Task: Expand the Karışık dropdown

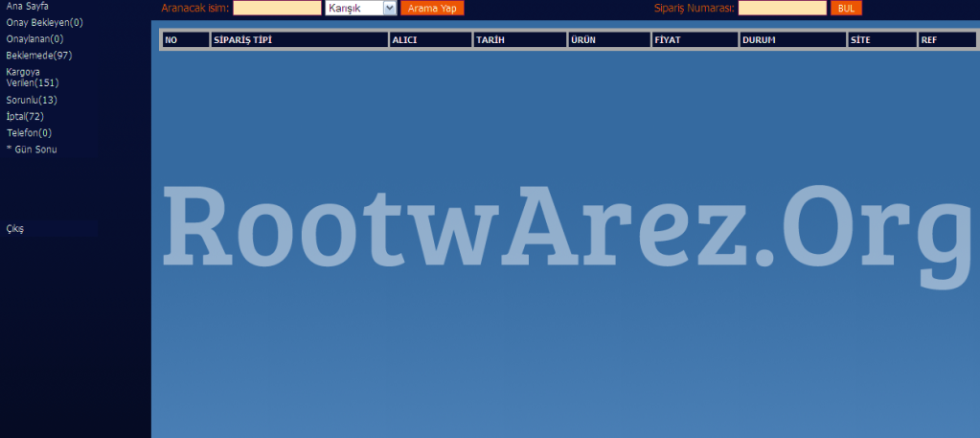Action: click(361, 8)
